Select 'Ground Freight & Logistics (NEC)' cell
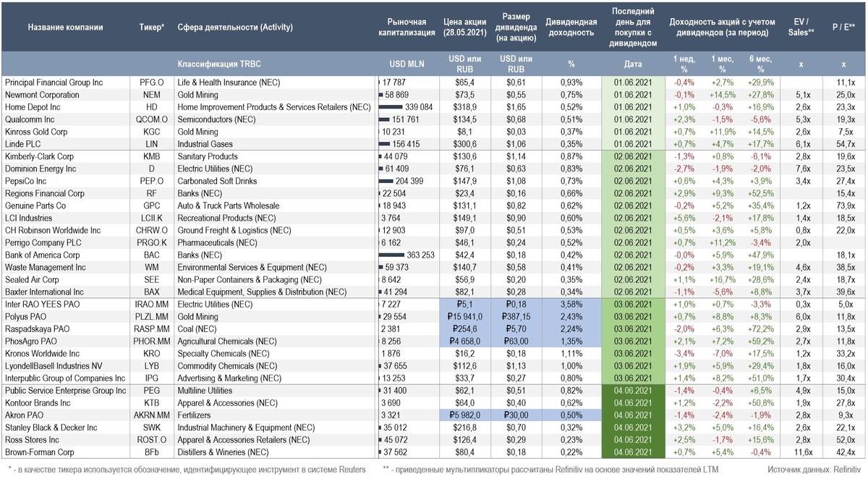The width and height of the screenshot is (868, 479). click(x=235, y=230)
